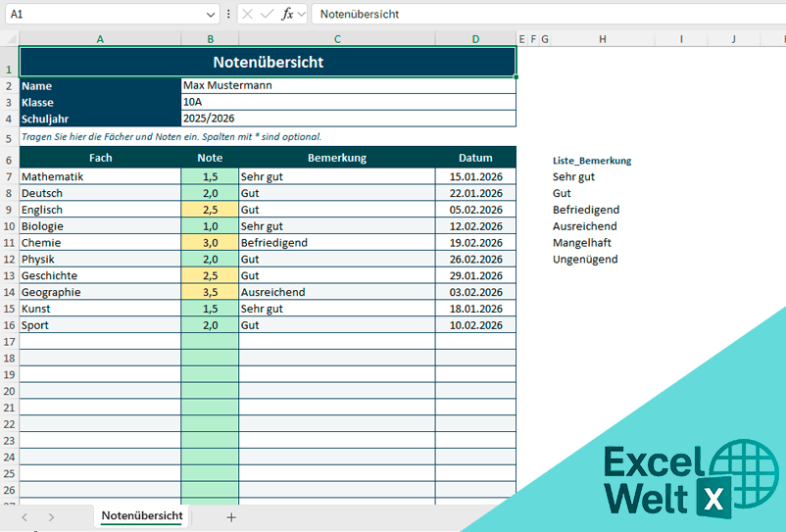This screenshot has width=786, height=532.
Task: Open the Name Box dropdown arrow
Action: pyautogui.click(x=211, y=15)
